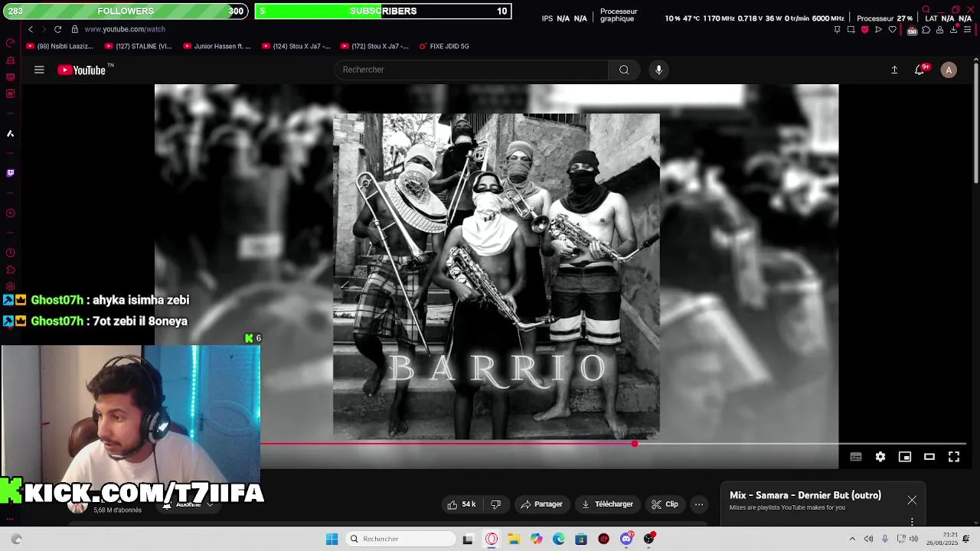Click the Télécharger download button
The height and width of the screenshot is (551, 980).
607,504
